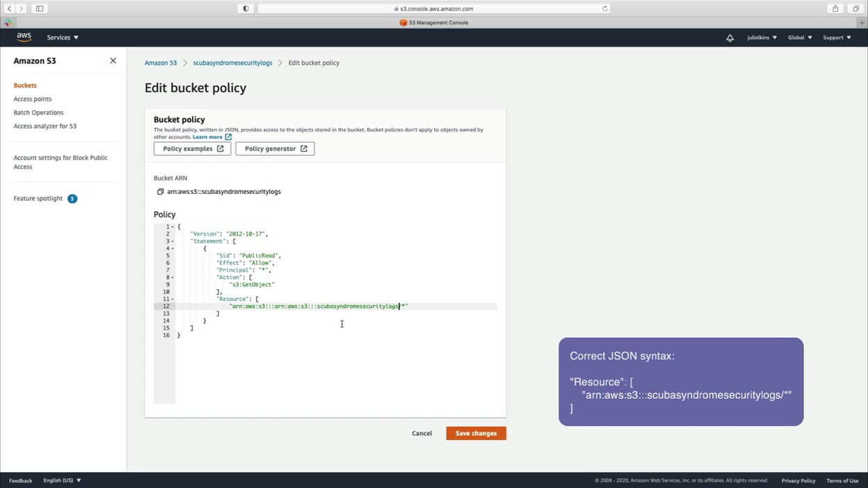This screenshot has width=868, height=488.
Task: Click scubasyndromesecuritylogs breadcrumb link
Action: [x=232, y=63]
